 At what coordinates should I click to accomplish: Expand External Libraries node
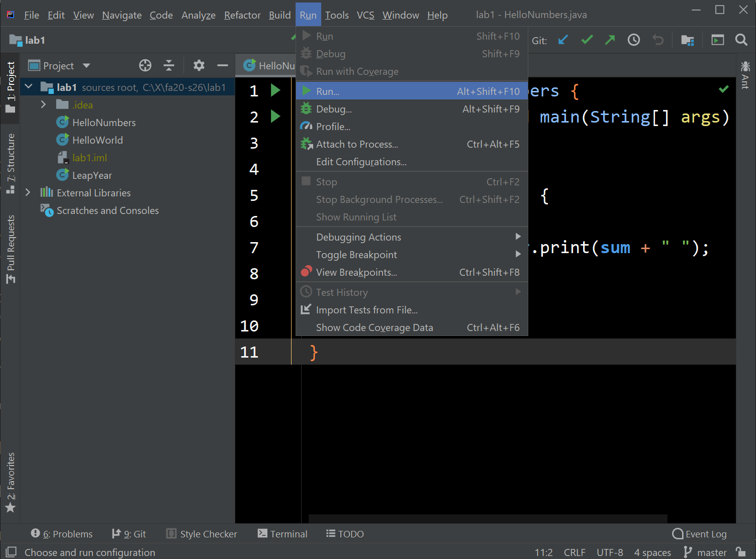coord(28,192)
